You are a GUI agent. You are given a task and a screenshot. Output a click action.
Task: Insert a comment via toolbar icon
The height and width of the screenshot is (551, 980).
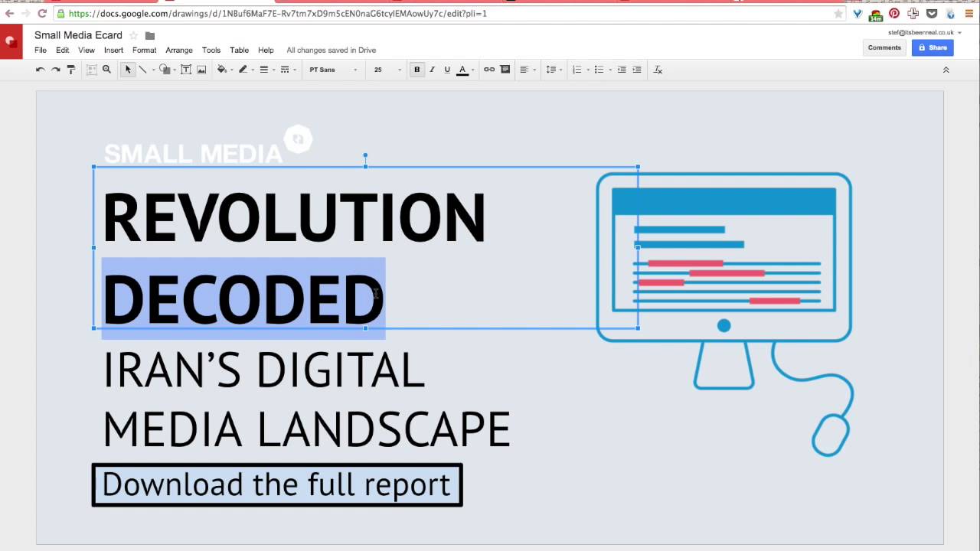[x=505, y=70]
